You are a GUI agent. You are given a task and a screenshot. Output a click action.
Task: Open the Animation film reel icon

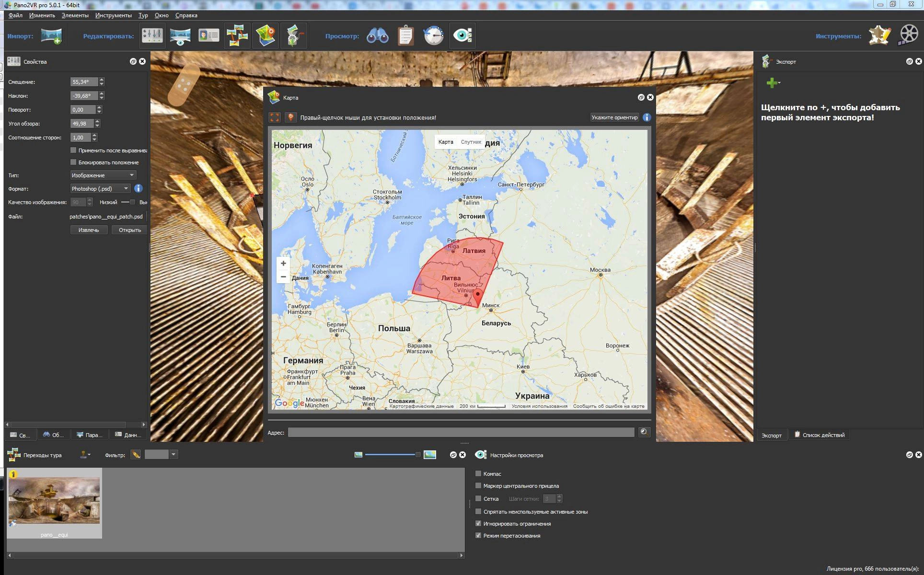point(908,35)
